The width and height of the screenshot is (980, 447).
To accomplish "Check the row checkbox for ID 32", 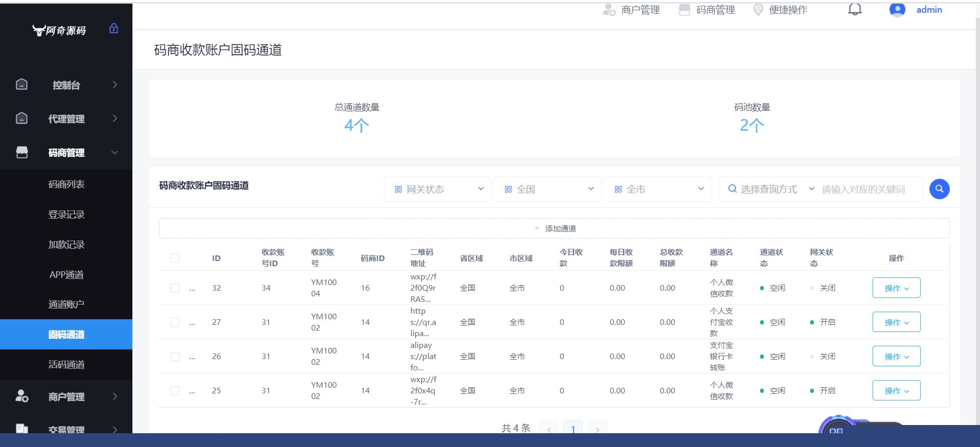I will click(x=175, y=288).
